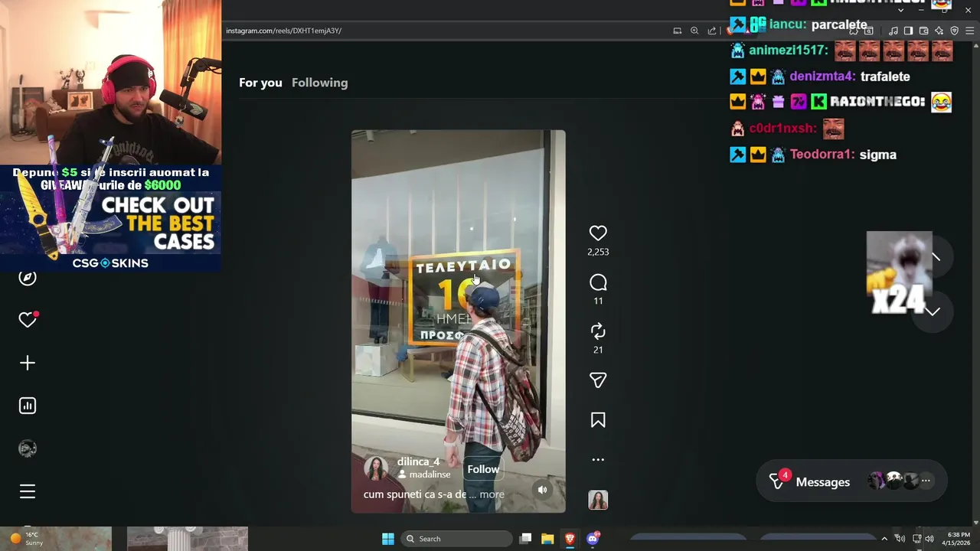Open the tab search chevron dropdown
This screenshot has width=980, height=551.
point(900,10)
